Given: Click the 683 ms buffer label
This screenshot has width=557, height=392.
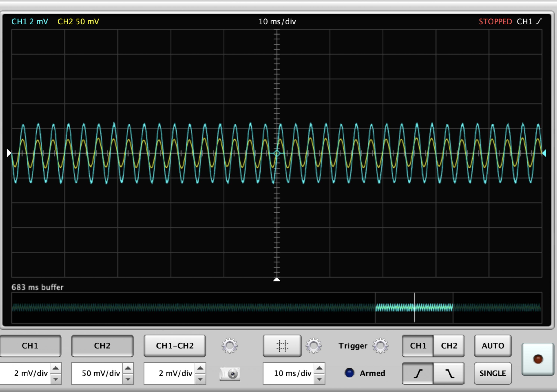Looking at the screenshot, I should 37,287.
